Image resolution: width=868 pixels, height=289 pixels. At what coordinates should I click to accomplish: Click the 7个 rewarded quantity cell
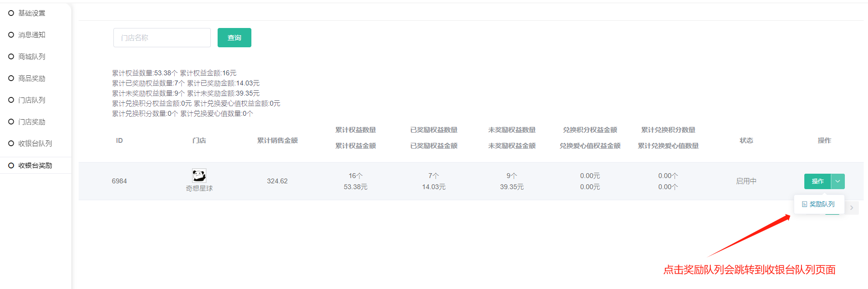(434, 176)
